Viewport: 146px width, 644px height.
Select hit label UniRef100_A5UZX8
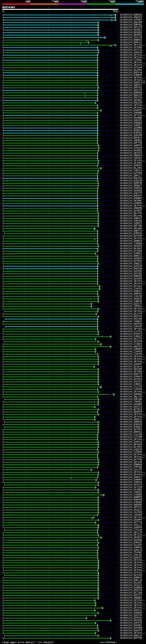coord(131,103)
